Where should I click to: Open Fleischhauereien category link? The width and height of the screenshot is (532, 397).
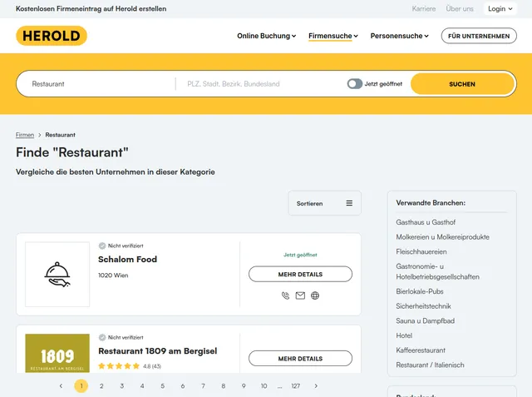point(421,251)
